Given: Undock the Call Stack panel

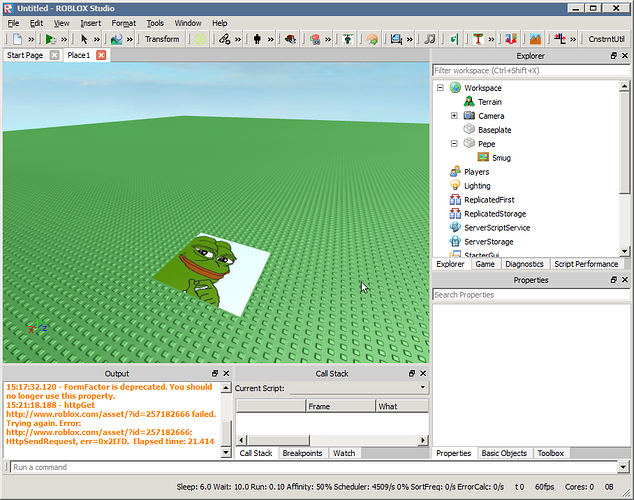Looking at the screenshot, I should tap(412, 373).
